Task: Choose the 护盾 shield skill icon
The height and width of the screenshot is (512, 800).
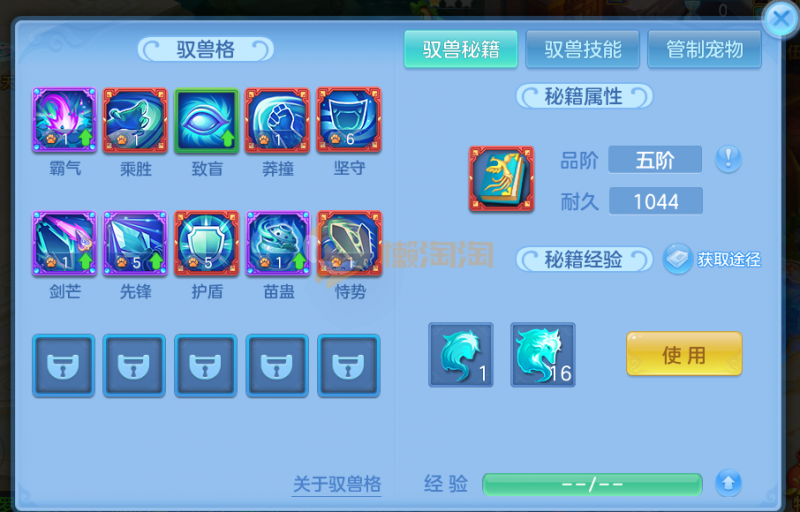Action: 207,243
